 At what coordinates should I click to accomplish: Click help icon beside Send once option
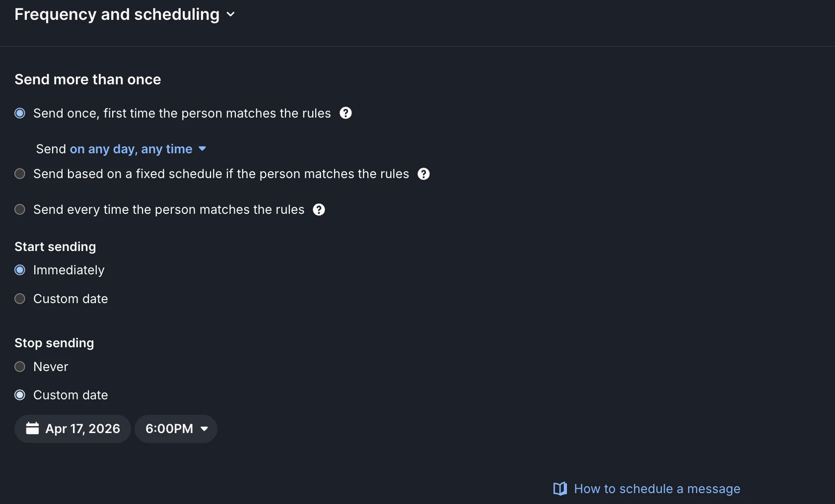346,113
